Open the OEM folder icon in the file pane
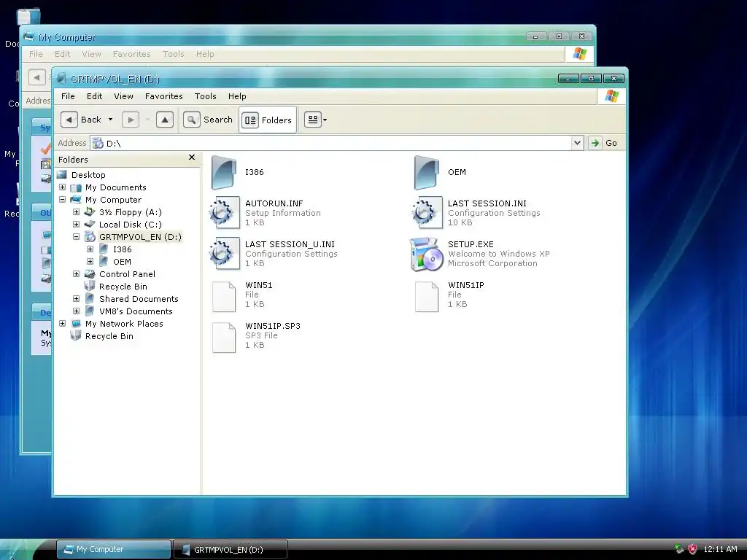Screen dimensions: 747x560 tap(426, 172)
